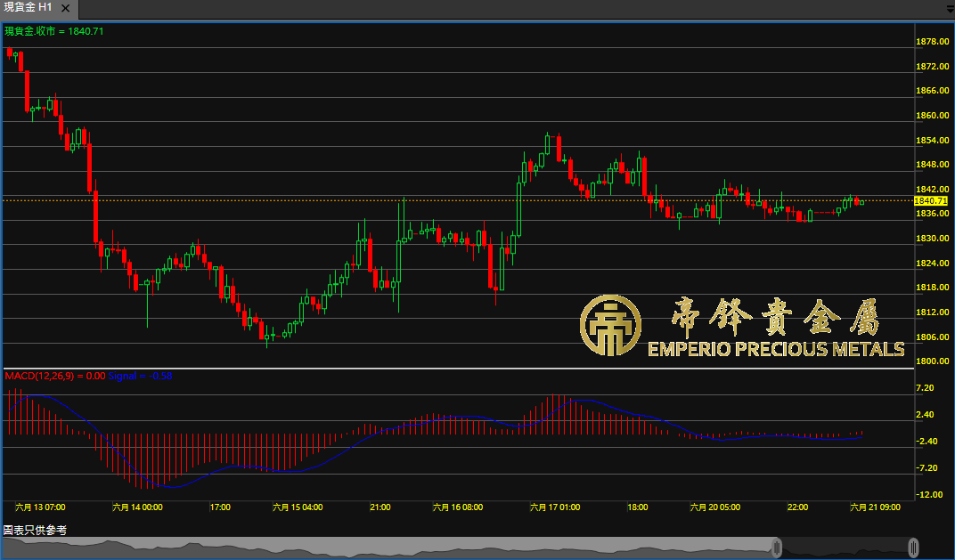Click the gold Emperio coin logo icon
The width and height of the screenshot is (955, 560).
pyautogui.click(x=610, y=326)
